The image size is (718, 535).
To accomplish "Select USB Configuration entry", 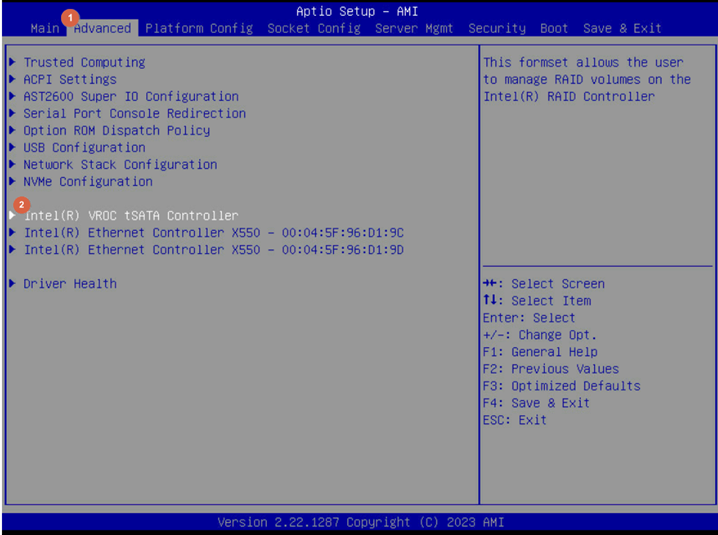I will click(84, 147).
